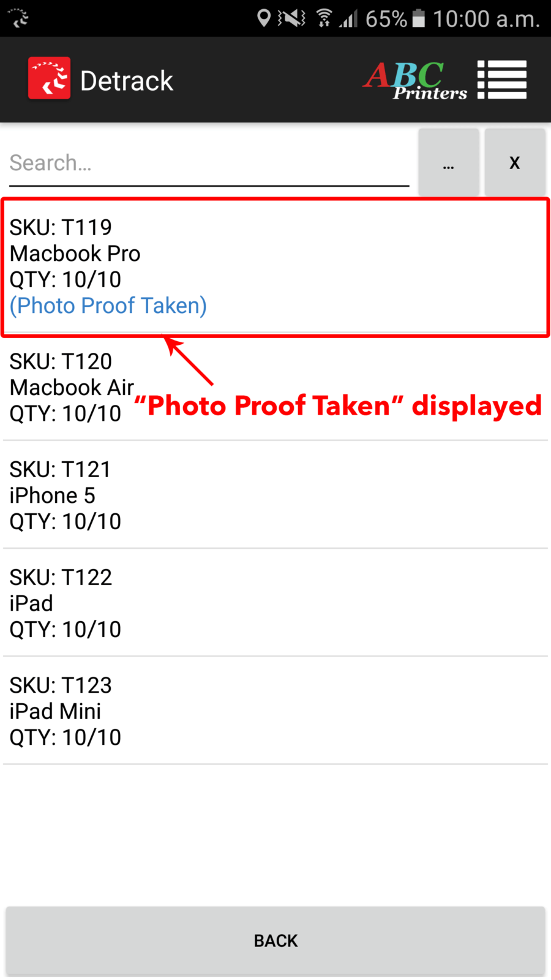Tap the ABC Printers logo
The image size is (551, 980).
tap(415, 80)
